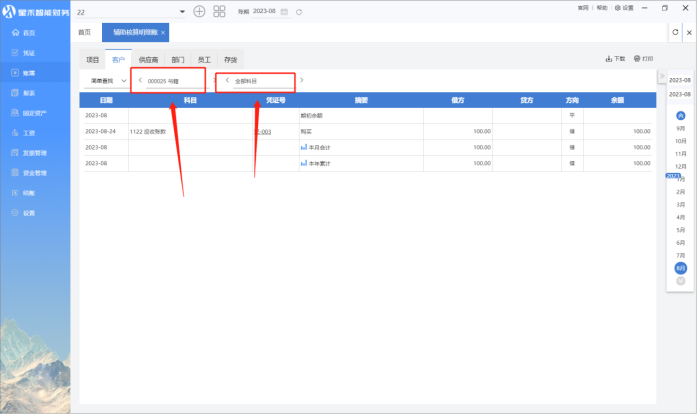The width and height of the screenshot is (697, 414).
Task: Download the ledger via 下载 icon
Action: [616, 59]
